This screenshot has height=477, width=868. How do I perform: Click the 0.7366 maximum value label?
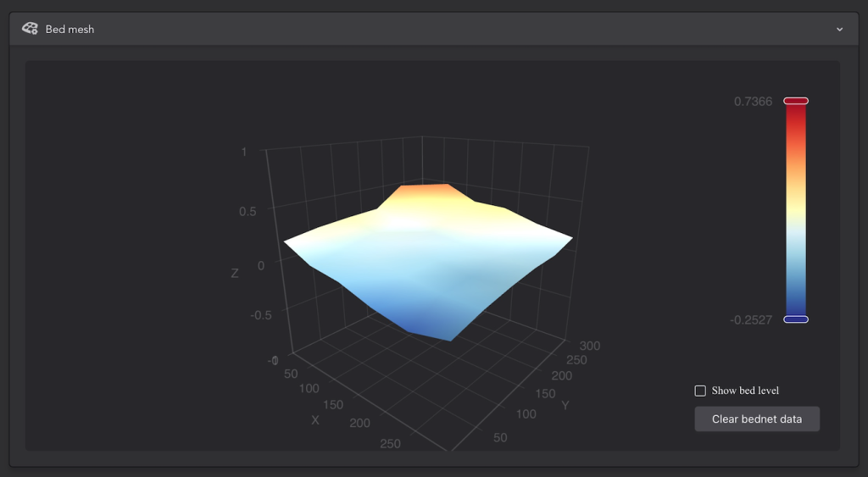point(753,102)
